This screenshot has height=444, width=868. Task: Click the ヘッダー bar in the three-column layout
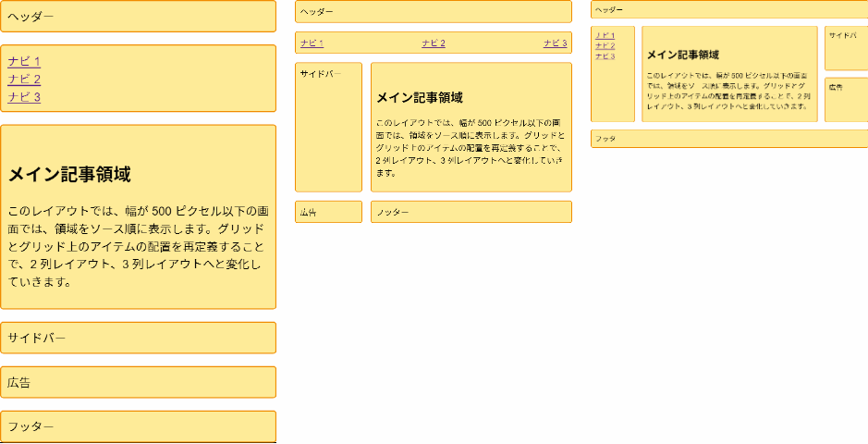(x=728, y=10)
